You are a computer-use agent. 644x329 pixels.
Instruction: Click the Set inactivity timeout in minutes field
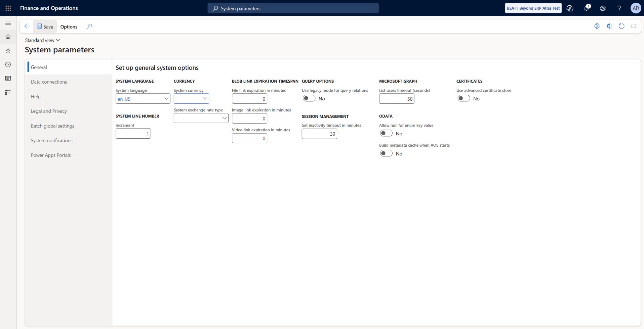coord(319,134)
